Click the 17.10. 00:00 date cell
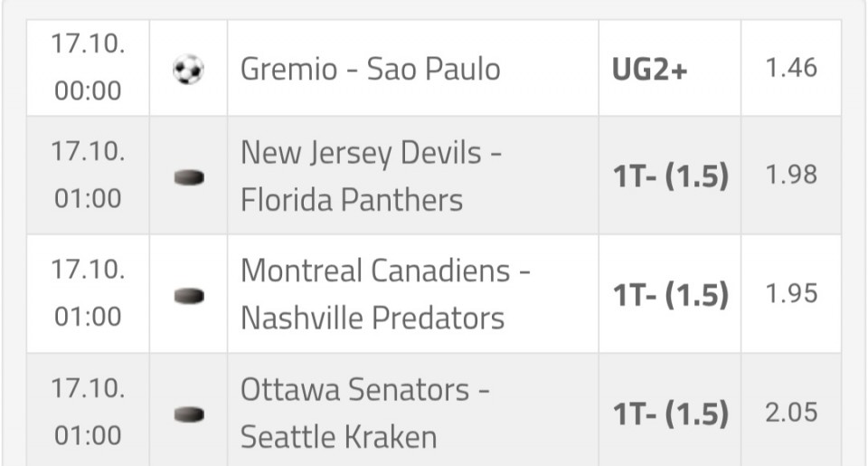Image resolution: width=868 pixels, height=466 pixels. click(88, 70)
